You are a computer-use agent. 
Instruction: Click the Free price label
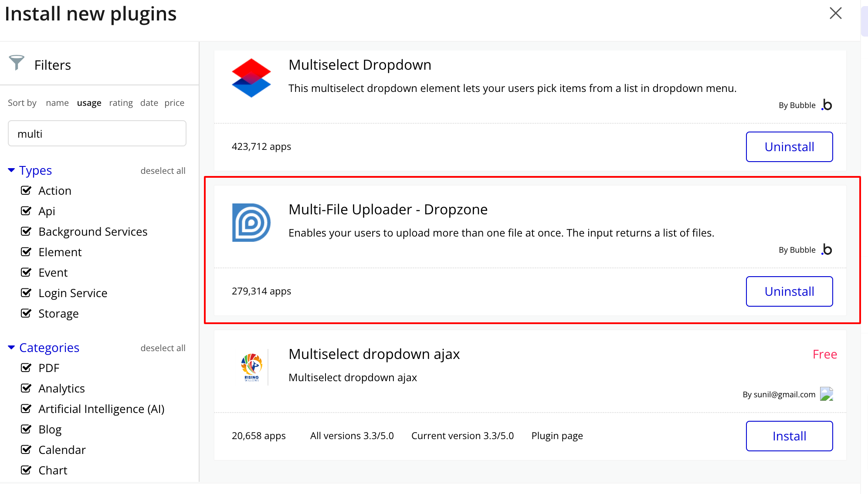pos(825,355)
